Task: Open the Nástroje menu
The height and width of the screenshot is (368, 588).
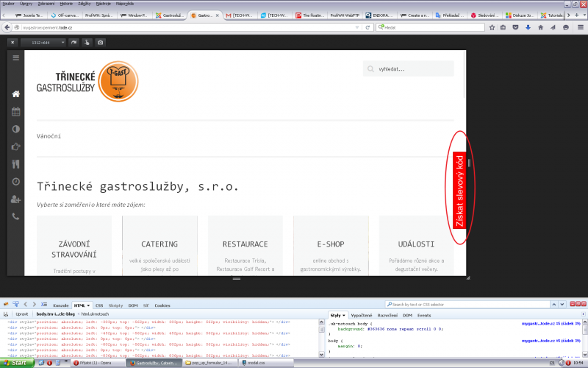Action: 103,4
